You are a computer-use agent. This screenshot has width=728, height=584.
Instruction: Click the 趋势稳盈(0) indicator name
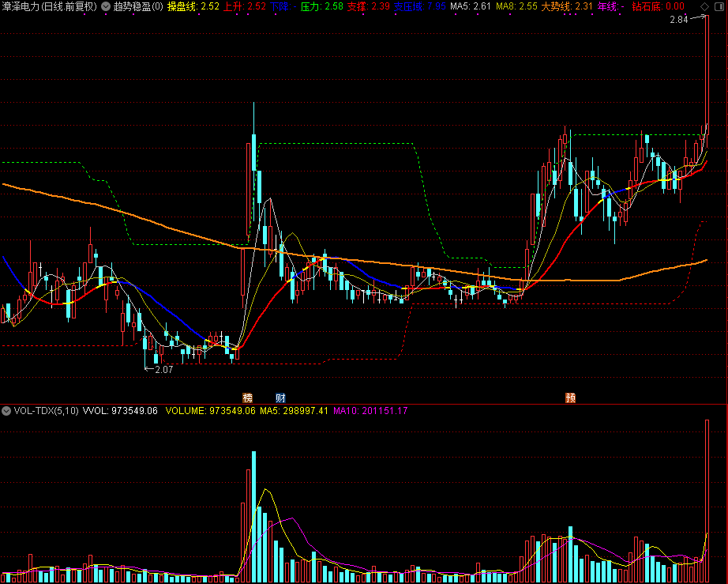point(138,6)
